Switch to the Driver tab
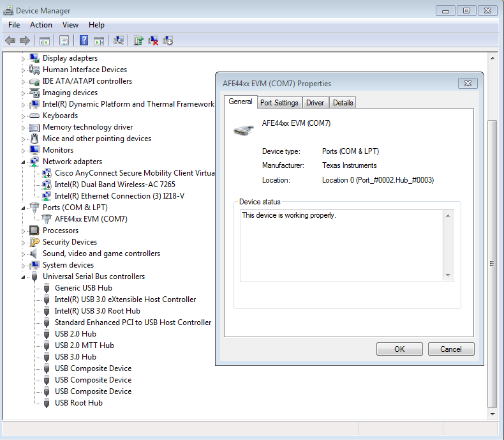504x440 pixels. tap(315, 103)
